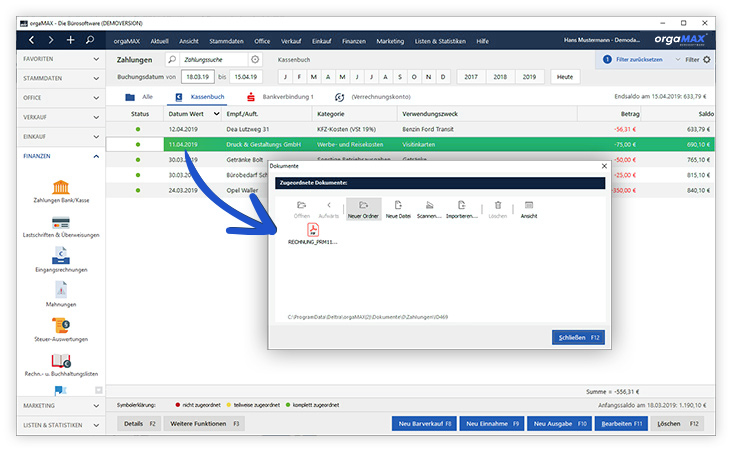Open the Stammdaten menu
This screenshot has width=733, height=453.
coord(226,41)
